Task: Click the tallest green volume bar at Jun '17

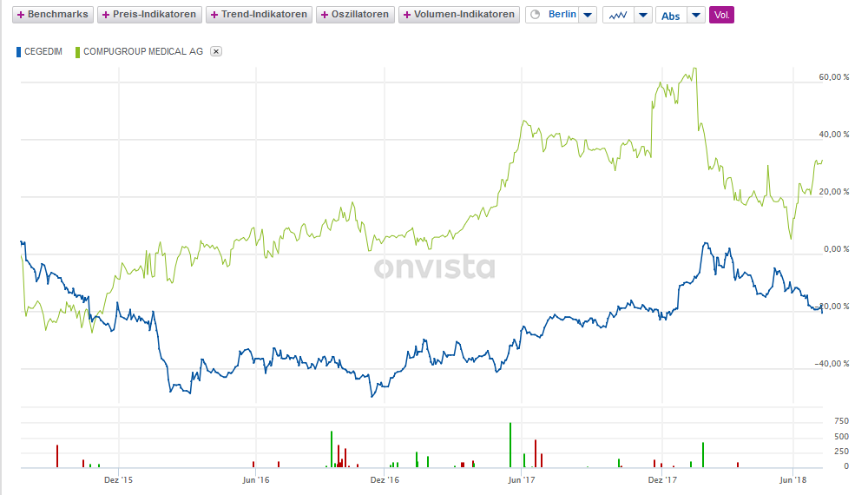Action: click(x=510, y=445)
